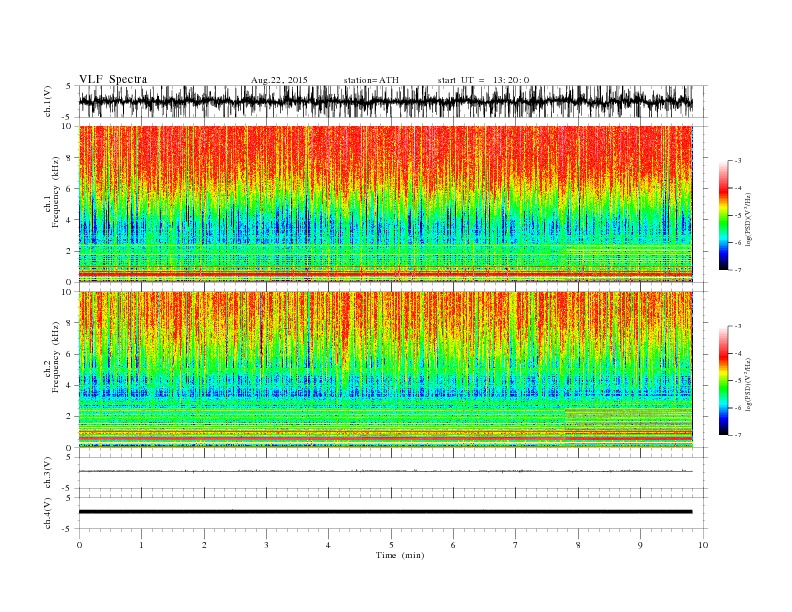This screenshot has width=792, height=612.
Task: Select the "start UT = 13:20:0" label
Action: (483, 80)
